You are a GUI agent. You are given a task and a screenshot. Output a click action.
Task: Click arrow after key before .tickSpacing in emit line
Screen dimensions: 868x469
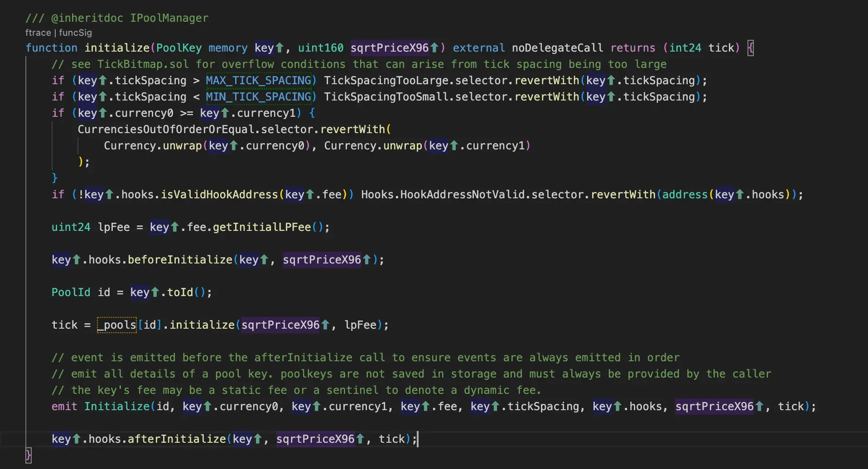click(x=495, y=406)
